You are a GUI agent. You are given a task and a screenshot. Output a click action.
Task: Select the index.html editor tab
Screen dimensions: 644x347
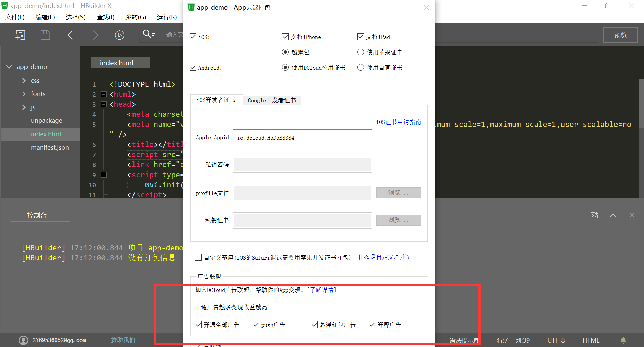pyautogui.click(x=120, y=63)
